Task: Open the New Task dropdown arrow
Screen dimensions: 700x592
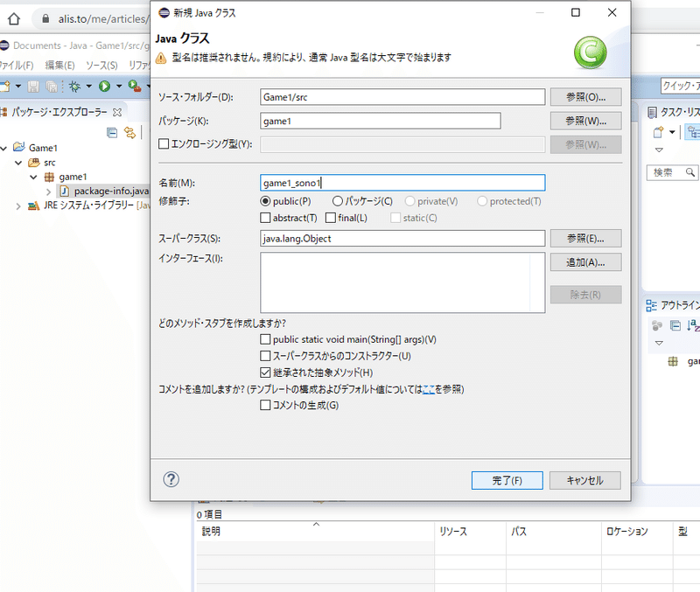Action: click(672, 132)
